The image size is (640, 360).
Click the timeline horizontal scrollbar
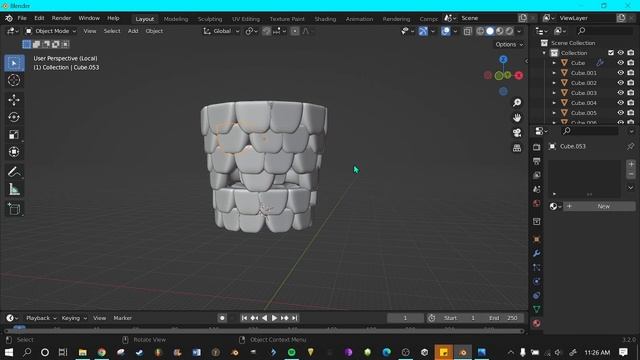pos(264,331)
